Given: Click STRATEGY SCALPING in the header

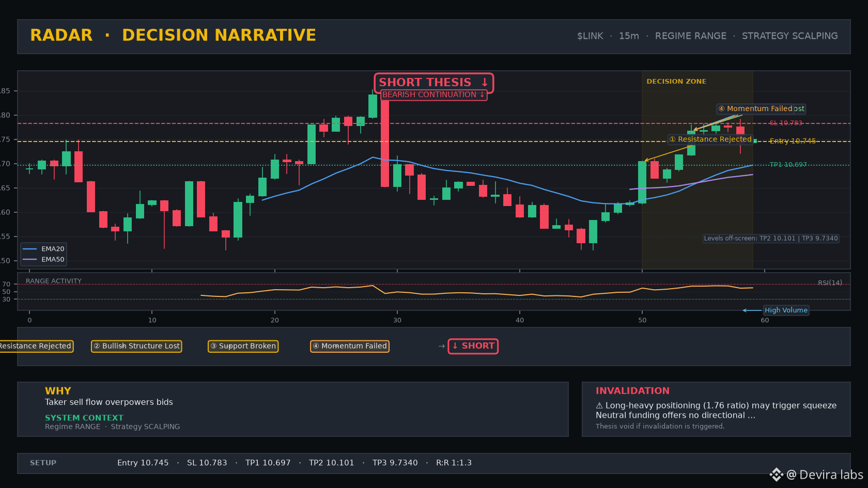Looking at the screenshot, I should 790,36.
